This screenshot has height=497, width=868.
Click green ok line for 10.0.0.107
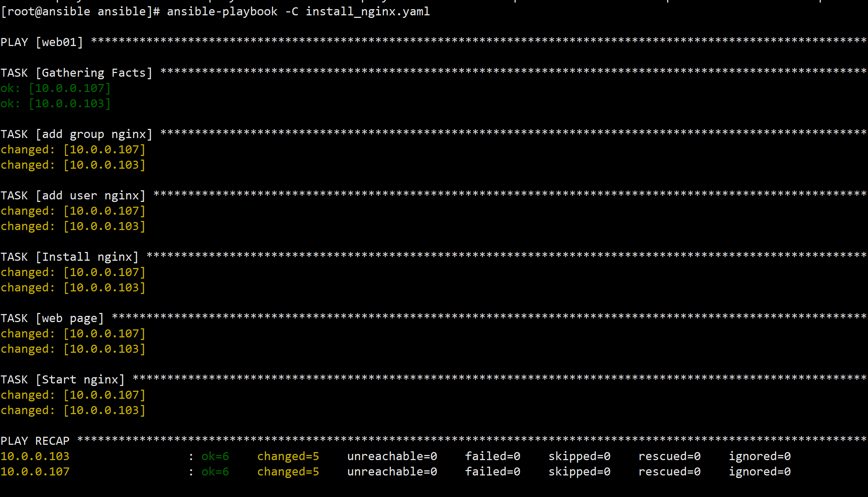55,88
